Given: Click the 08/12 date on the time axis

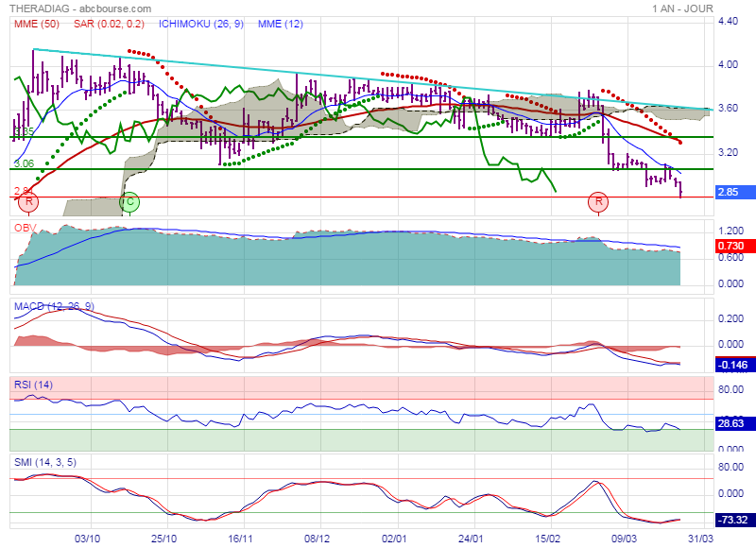Looking at the screenshot, I should point(317,539).
